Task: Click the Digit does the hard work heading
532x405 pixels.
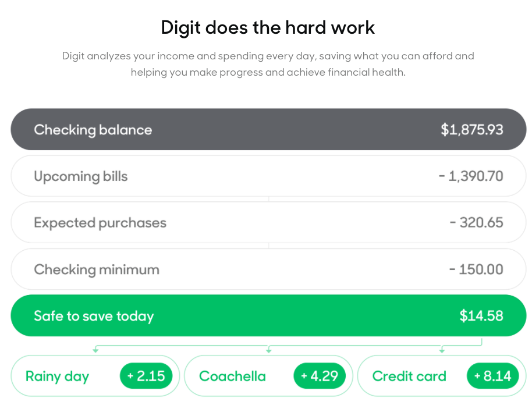Action: [x=268, y=27]
